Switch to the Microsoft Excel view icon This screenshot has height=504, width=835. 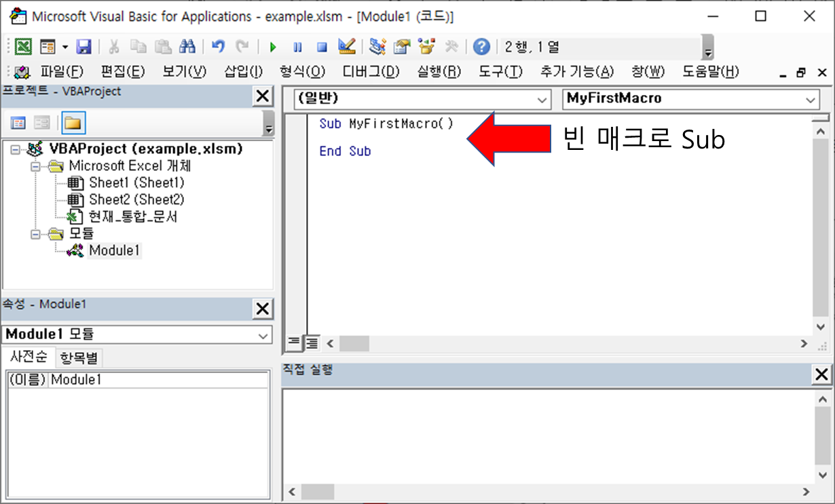pyautogui.click(x=23, y=47)
